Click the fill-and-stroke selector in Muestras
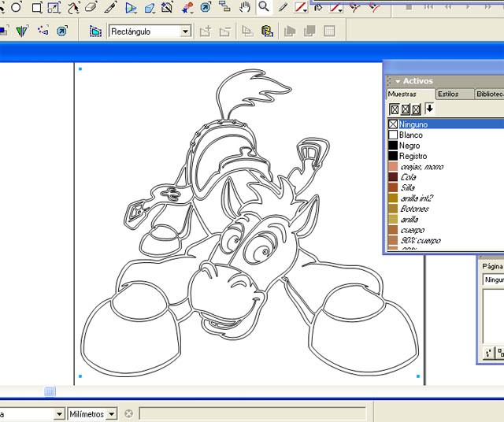Screen dimensions: 504x422 point(417,109)
